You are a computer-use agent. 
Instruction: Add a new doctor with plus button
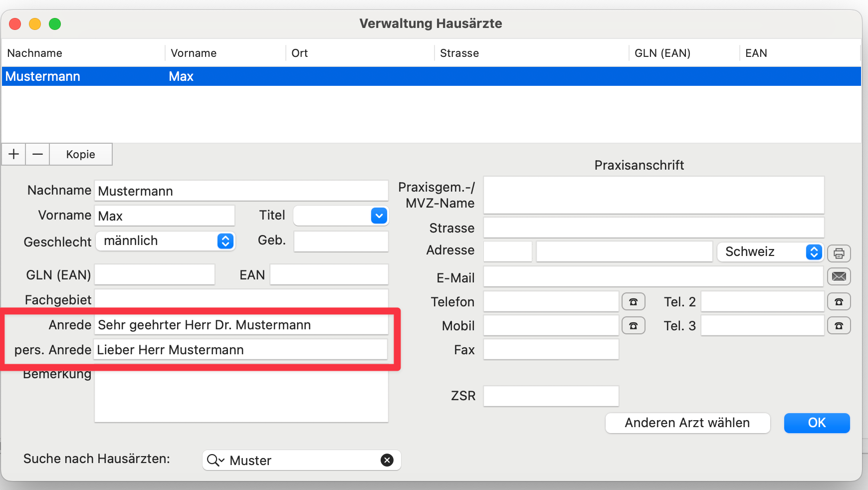click(x=14, y=154)
